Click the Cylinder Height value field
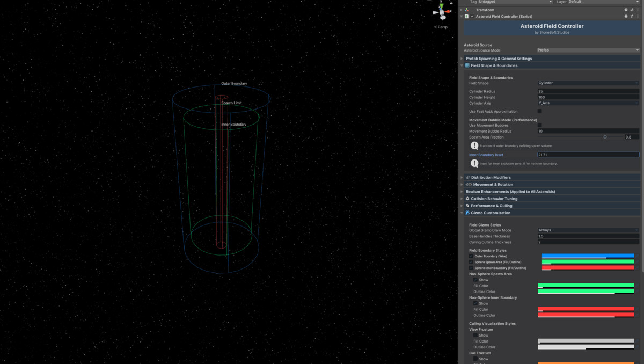Viewport: 644px width, 364px height. 589,97
